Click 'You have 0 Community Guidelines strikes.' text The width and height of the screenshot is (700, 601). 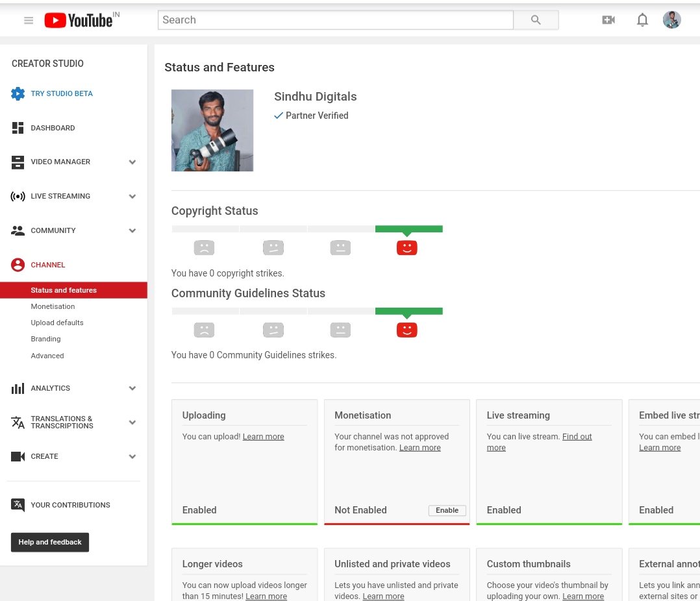(254, 355)
